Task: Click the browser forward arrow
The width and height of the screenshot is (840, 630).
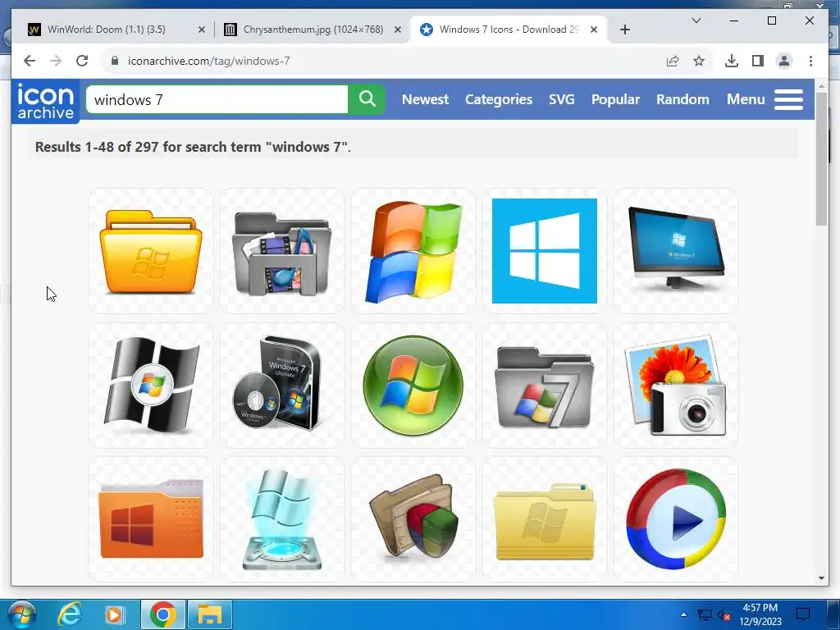Action: tap(56, 61)
